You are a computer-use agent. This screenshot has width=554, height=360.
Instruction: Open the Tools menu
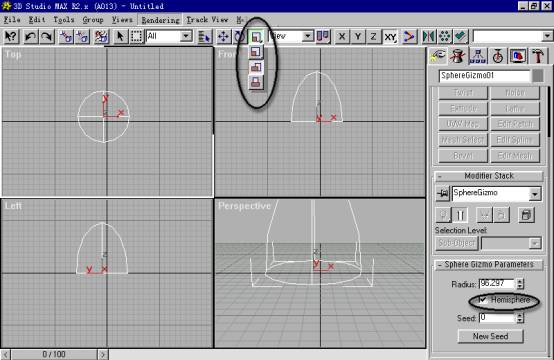(x=64, y=20)
